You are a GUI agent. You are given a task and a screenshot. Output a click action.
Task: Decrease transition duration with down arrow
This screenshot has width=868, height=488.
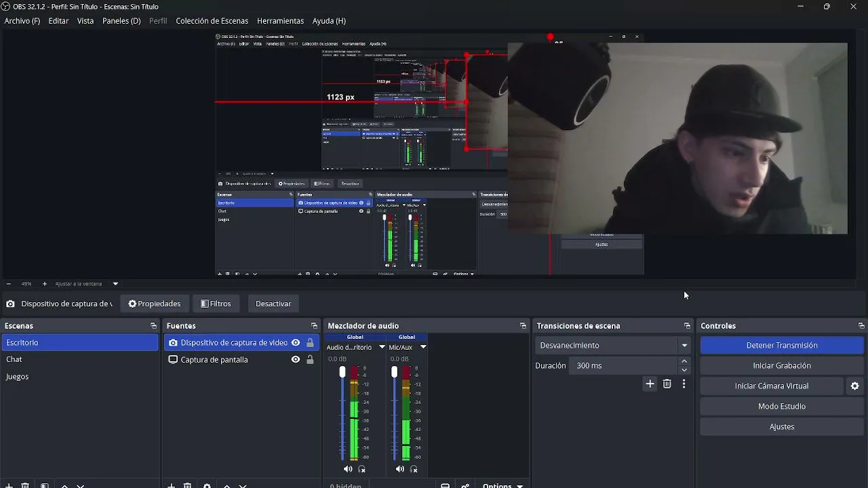(684, 370)
